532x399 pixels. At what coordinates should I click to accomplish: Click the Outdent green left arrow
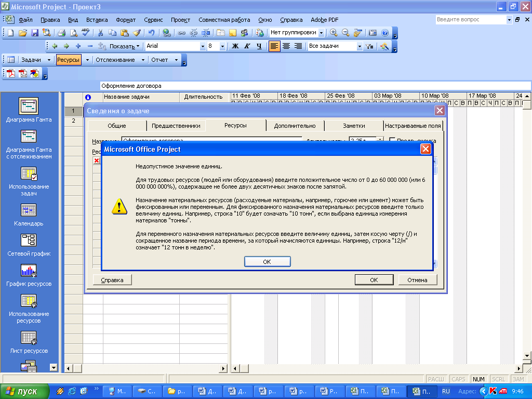point(55,46)
